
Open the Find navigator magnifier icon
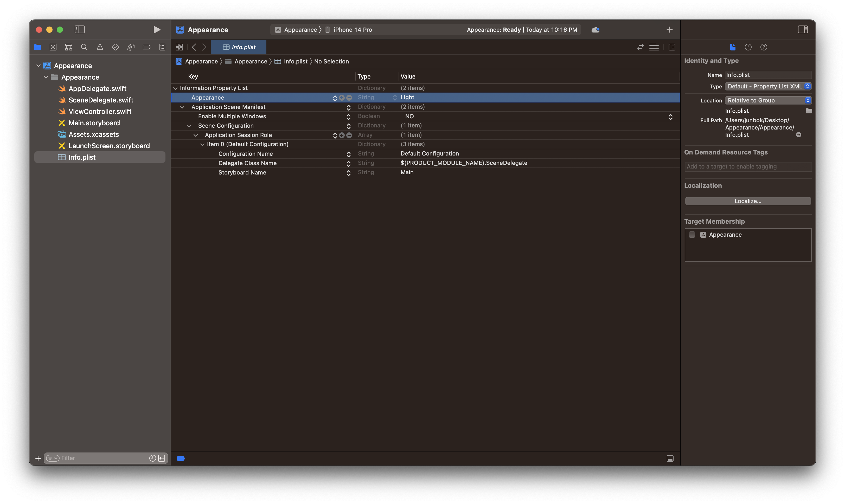tap(84, 47)
